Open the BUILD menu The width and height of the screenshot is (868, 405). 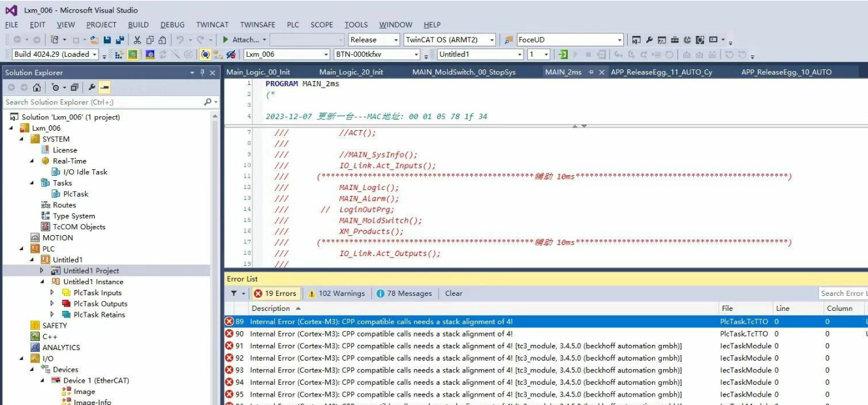[138, 25]
